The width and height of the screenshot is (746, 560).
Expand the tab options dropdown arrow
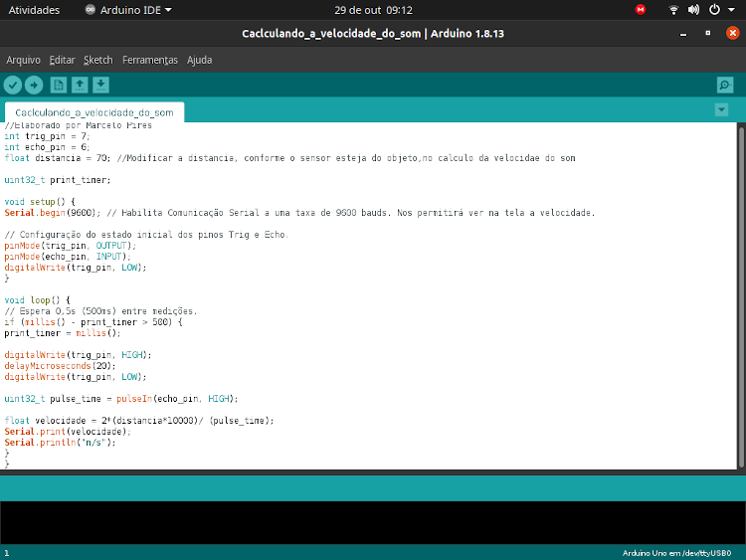click(721, 109)
